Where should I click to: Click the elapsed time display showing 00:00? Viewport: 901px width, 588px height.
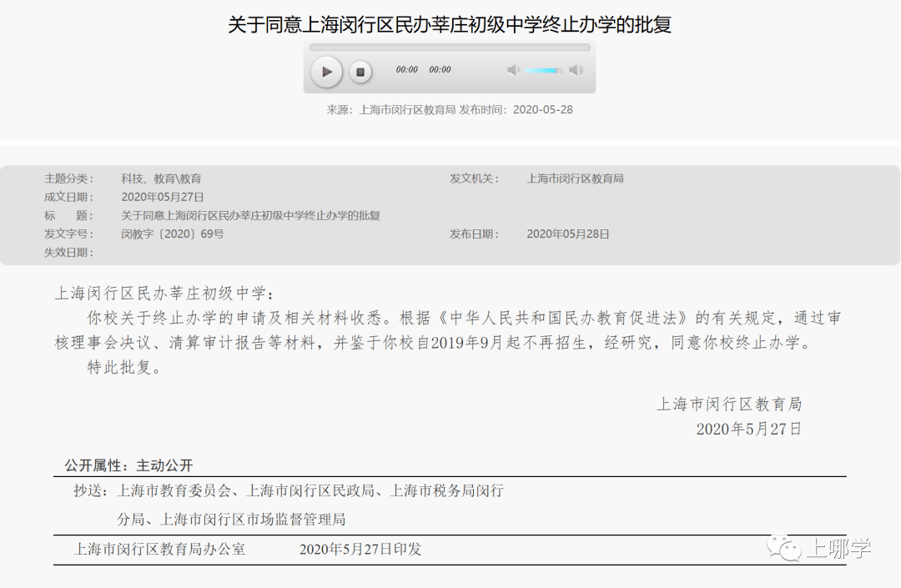(x=406, y=70)
